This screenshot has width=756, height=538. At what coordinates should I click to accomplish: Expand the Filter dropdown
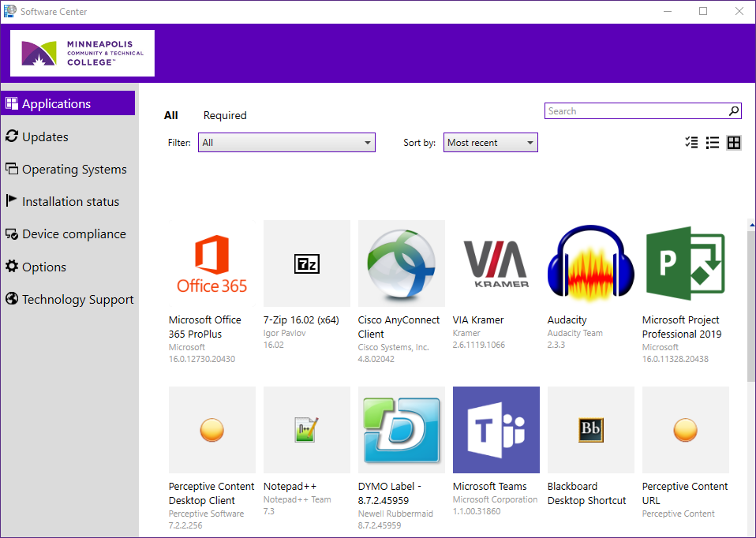tap(286, 143)
